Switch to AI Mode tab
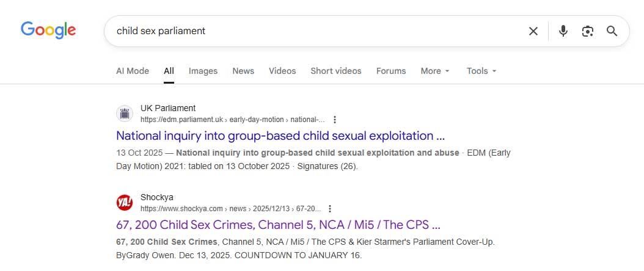This screenshot has width=644, height=271. click(132, 71)
